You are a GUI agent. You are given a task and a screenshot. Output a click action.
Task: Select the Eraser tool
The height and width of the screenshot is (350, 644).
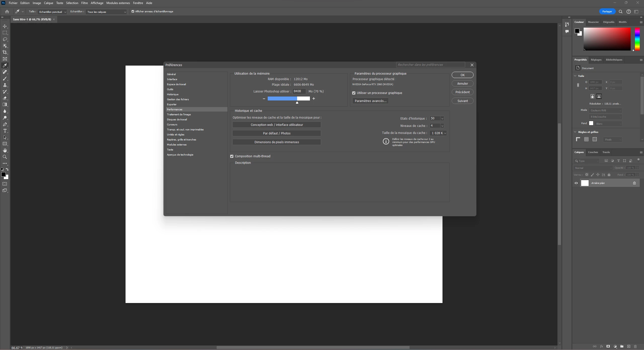click(5, 98)
